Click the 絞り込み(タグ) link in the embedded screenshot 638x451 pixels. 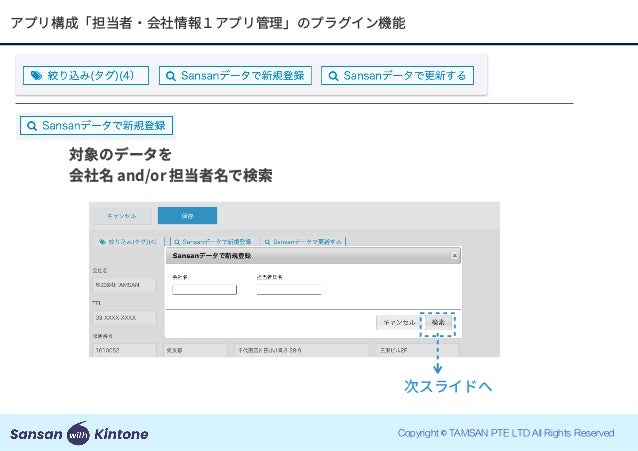[x=128, y=242]
